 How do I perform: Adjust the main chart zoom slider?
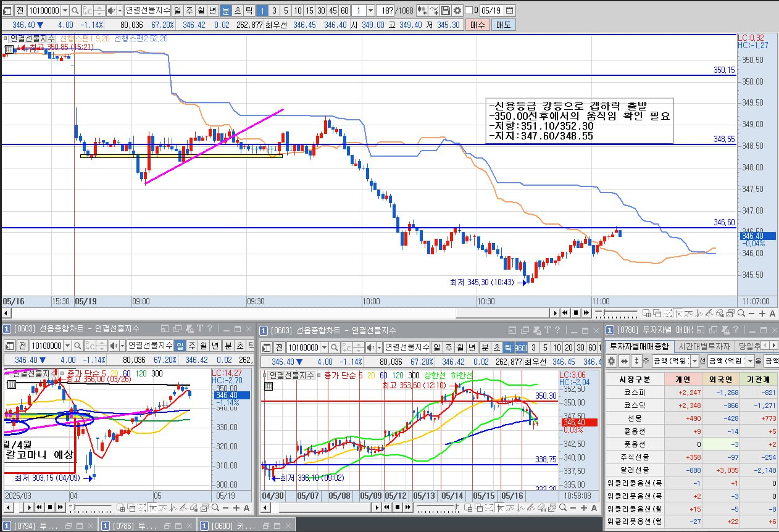pyautogui.click(x=604, y=313)
